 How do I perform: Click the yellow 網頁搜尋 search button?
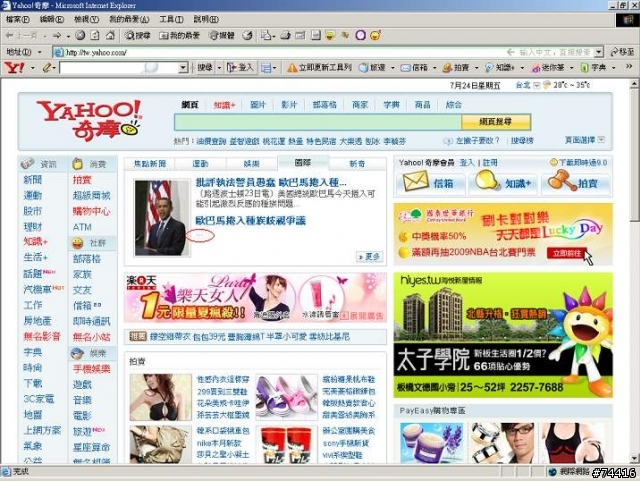click(x=496, y=122)
